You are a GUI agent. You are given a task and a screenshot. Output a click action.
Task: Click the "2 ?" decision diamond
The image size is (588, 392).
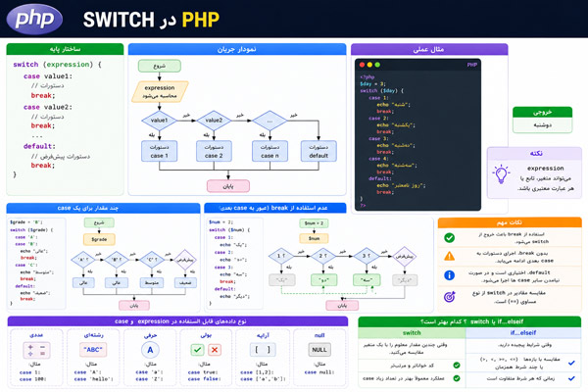point(323,256)
